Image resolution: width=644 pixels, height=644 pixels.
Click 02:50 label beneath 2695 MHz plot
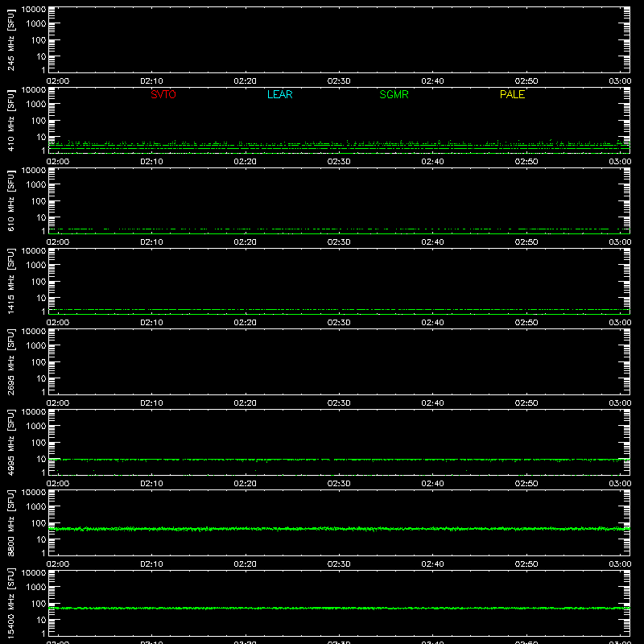tap(526, 403)
